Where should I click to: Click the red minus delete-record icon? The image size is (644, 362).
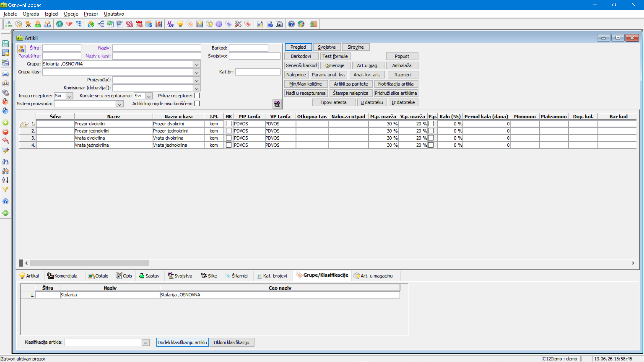pyautogui.click(x=5, y=132)
